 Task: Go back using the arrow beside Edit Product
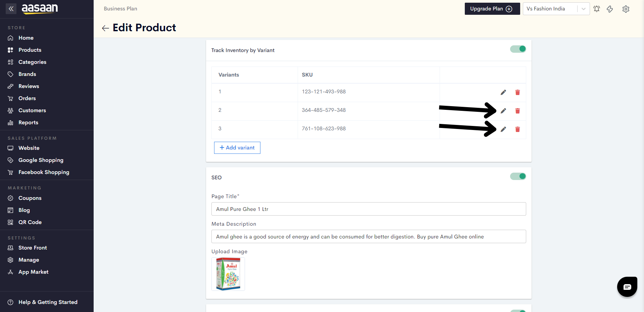(105, 28)
